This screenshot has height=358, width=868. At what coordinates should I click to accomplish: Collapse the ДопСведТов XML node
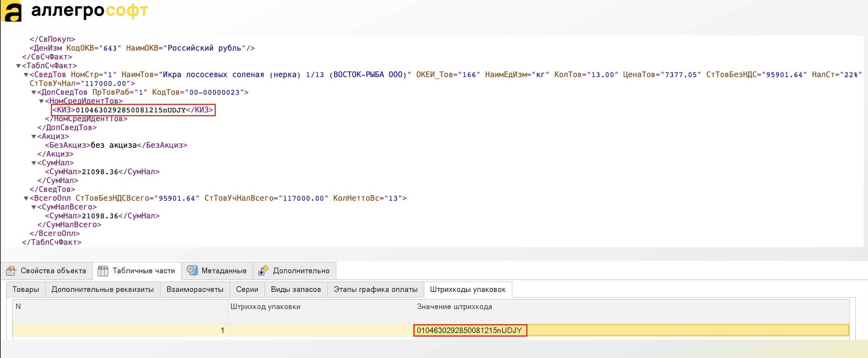tap(34, 92)
